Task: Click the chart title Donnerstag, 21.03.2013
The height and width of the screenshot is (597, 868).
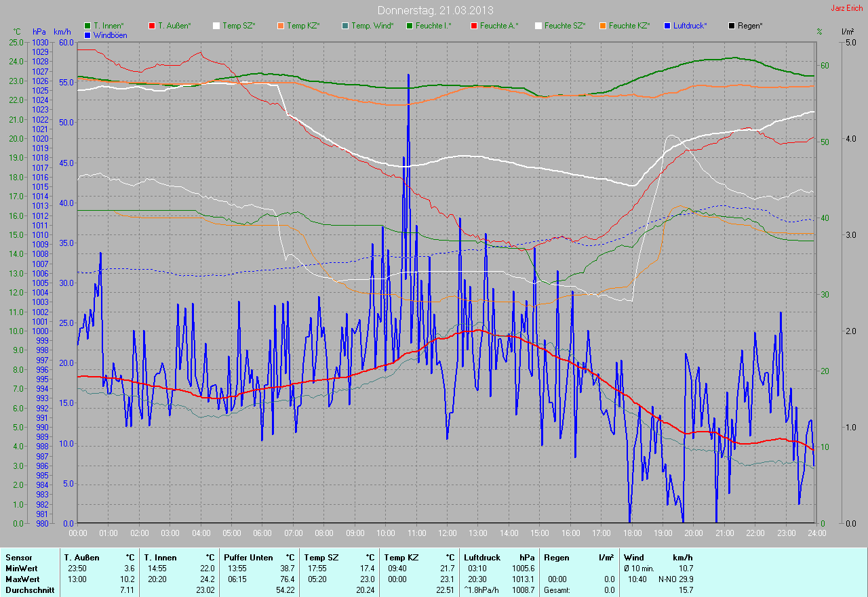Action: coord(435,10)
